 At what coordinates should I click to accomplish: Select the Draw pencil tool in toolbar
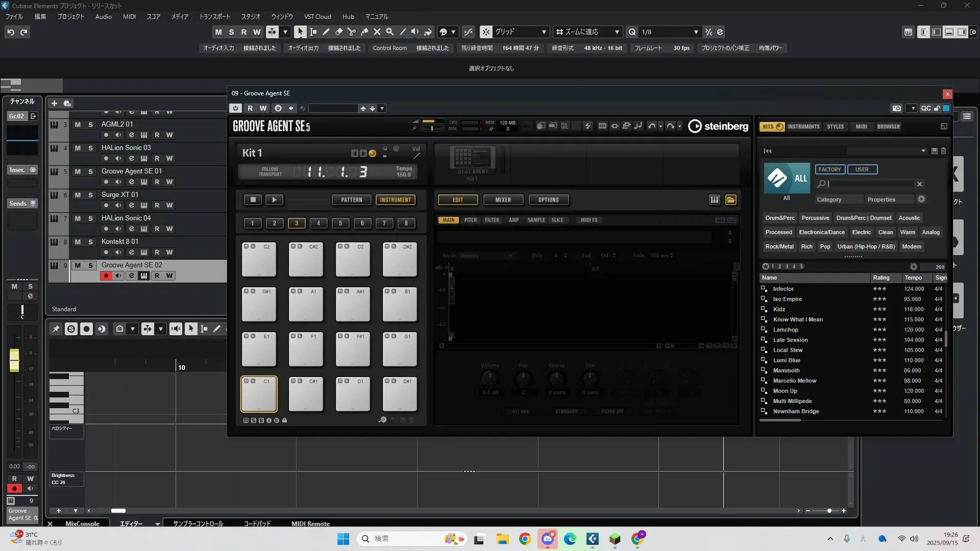(x=326, y=32)
